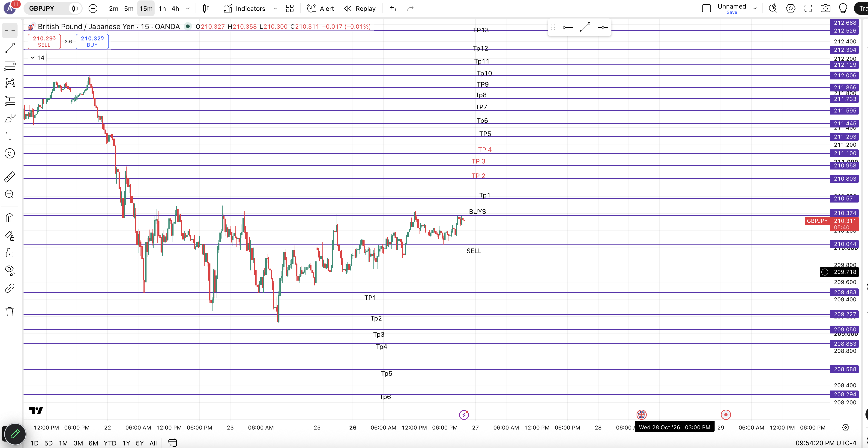
Task: Open the Fibonacci retracement tools
Action: pyautogui.click(x=10, y=65)
